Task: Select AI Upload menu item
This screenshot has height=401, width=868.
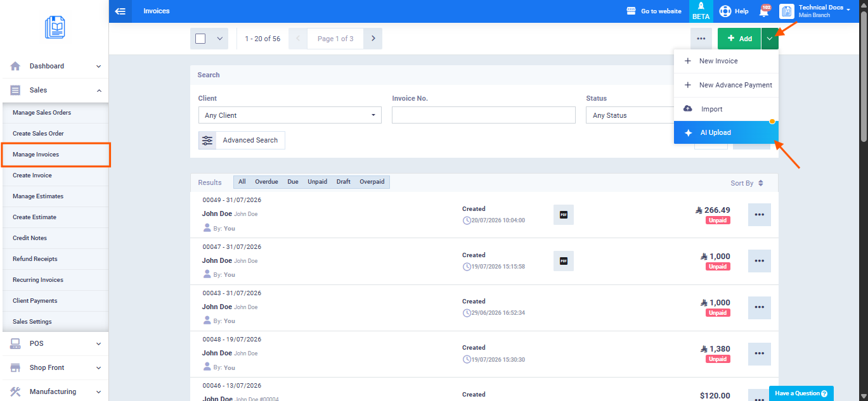Action: [726, 132]
